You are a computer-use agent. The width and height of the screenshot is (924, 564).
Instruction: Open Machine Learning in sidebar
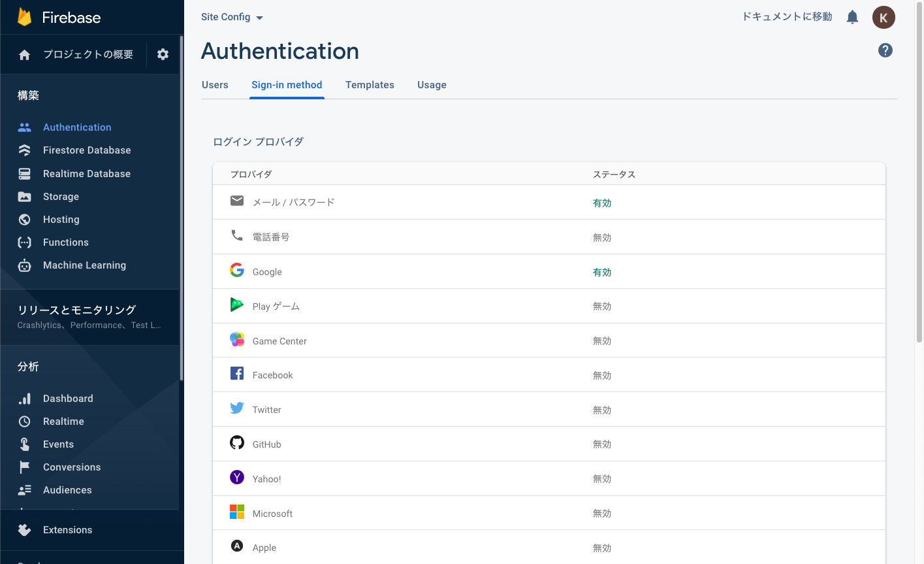(x=84, y=265)
